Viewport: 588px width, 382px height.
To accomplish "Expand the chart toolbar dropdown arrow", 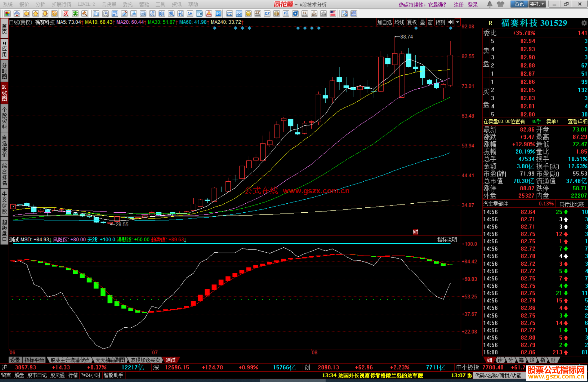I will pyautogui.click(x=458, y=22).
